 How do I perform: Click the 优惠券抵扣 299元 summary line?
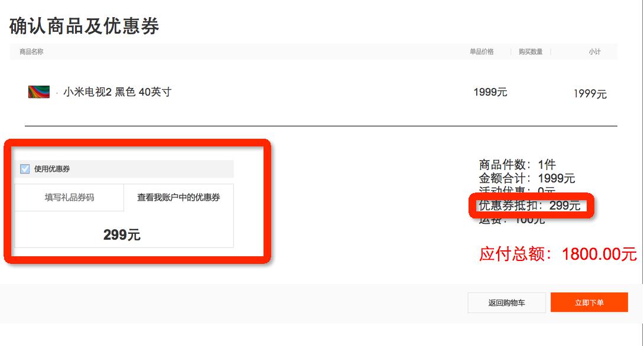tap(530, 205)
